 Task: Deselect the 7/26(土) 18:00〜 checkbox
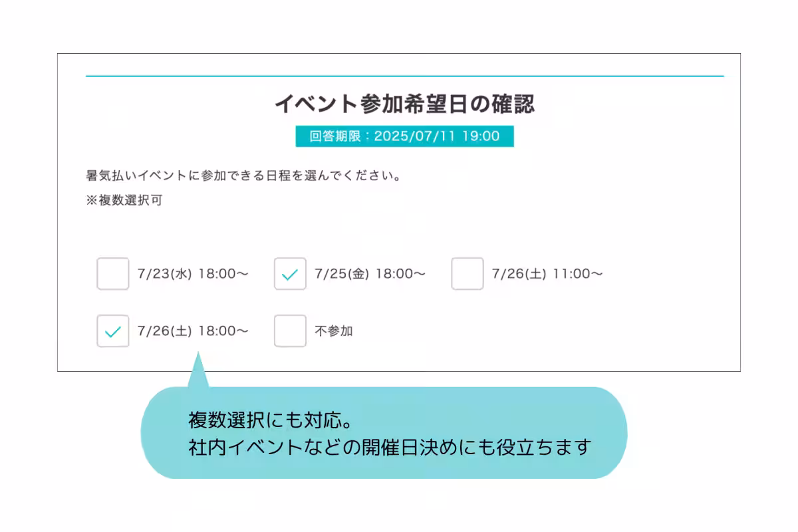click(x=112, y=331)
